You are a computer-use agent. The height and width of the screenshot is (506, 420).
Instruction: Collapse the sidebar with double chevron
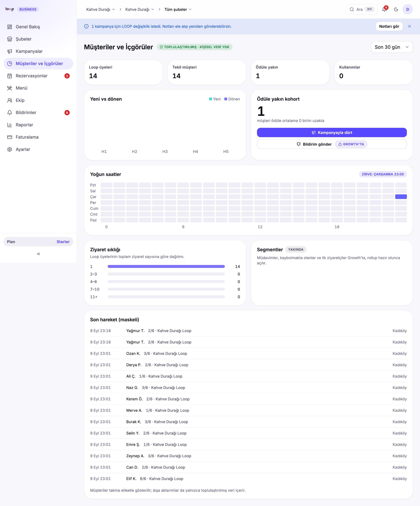tap(38, 254)
